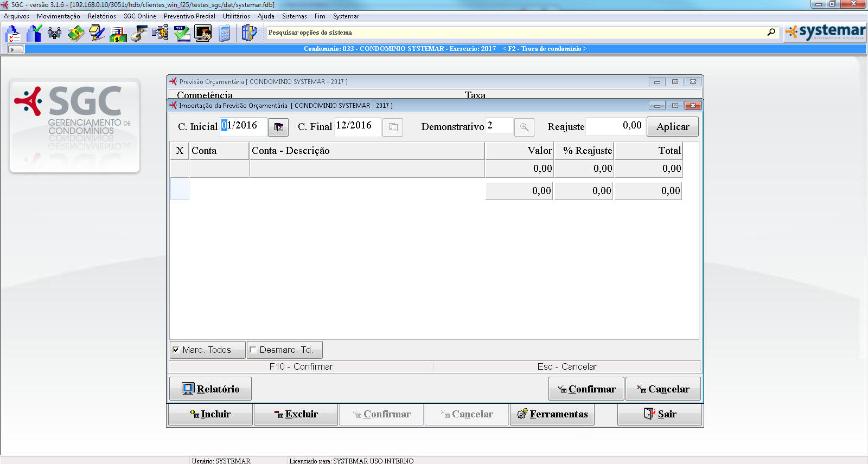Image resolution: width=868 pixels, height=464 pixels.
Task: Click the Relatório button
Action: point(210,389)
